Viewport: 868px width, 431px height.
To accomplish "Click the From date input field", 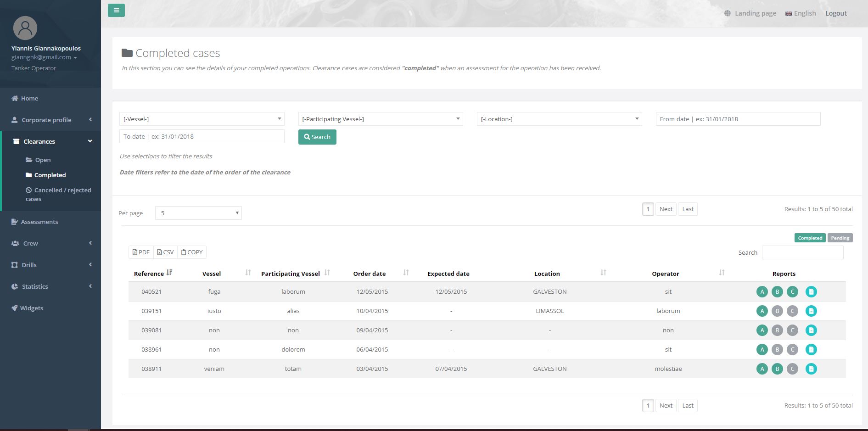I will (738, 119).
